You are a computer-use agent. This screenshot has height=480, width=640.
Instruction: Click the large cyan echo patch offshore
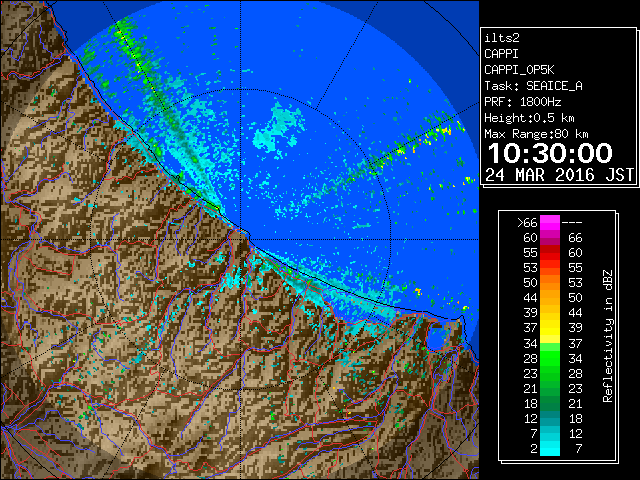[x=279, y=129]
